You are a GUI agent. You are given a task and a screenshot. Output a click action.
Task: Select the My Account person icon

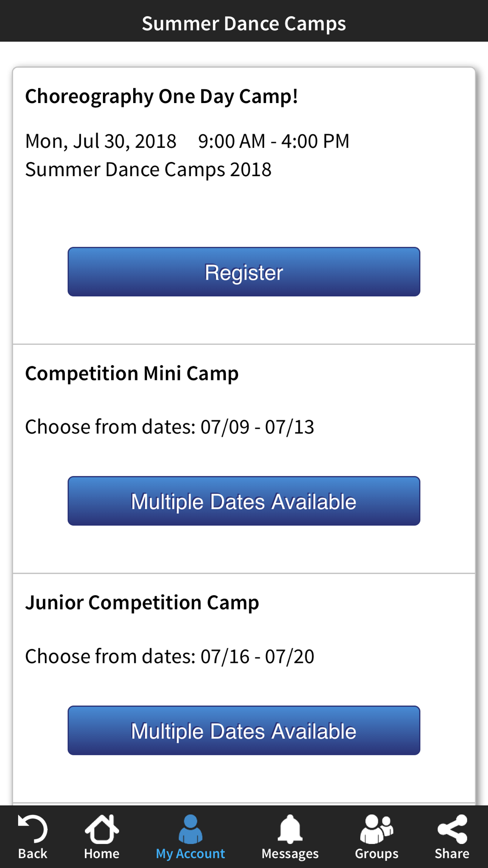[190, 829]
